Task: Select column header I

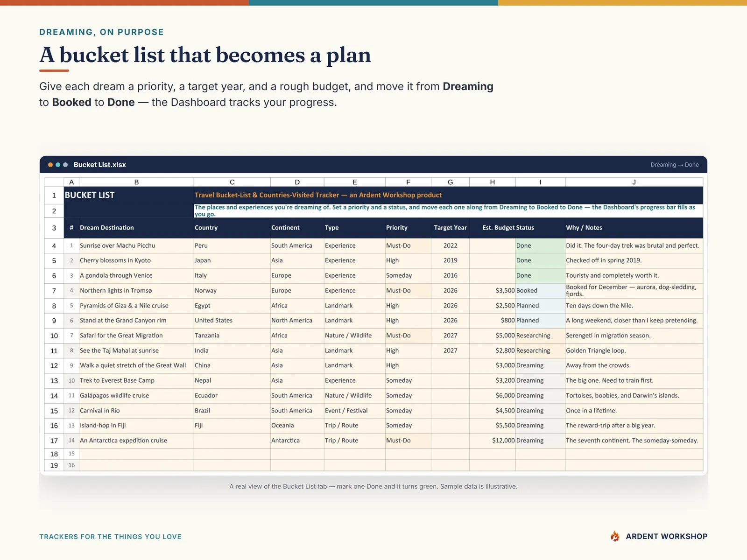Action: (x=540, y=182)
